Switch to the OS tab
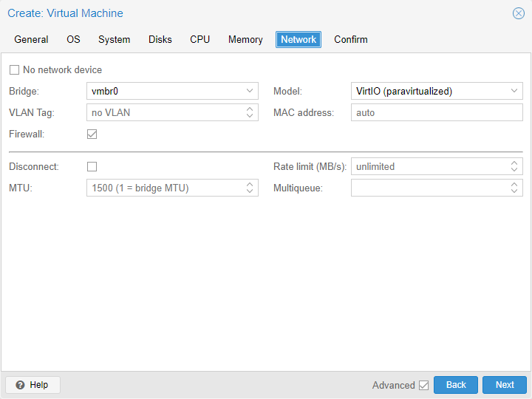Screen dimensions: 532x399 point(73,40)
